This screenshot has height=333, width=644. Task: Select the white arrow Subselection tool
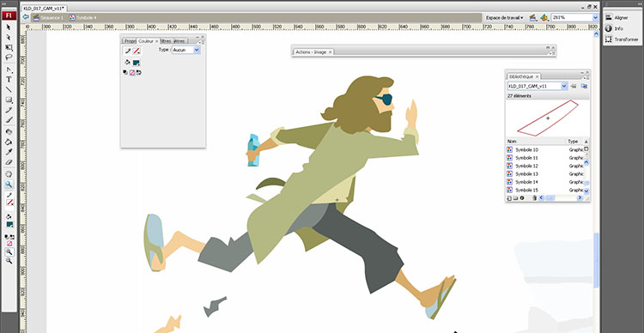coord(9,38)
